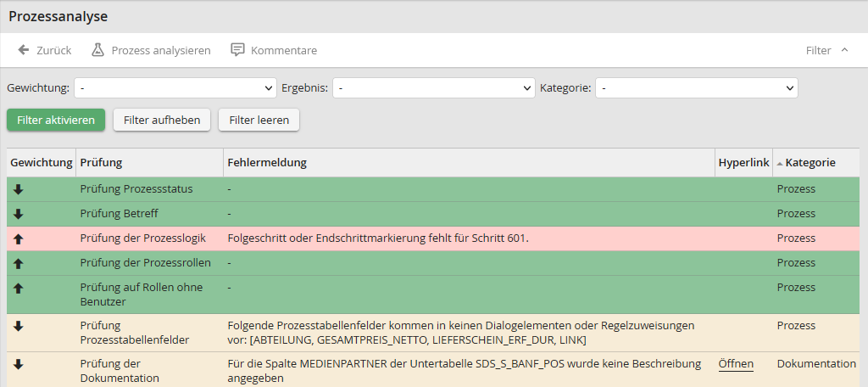Viewport: 868px width, 387px height.
Task: Click the down arrow in Prüfung Prozessstatus row
Action: coord(18,189)
